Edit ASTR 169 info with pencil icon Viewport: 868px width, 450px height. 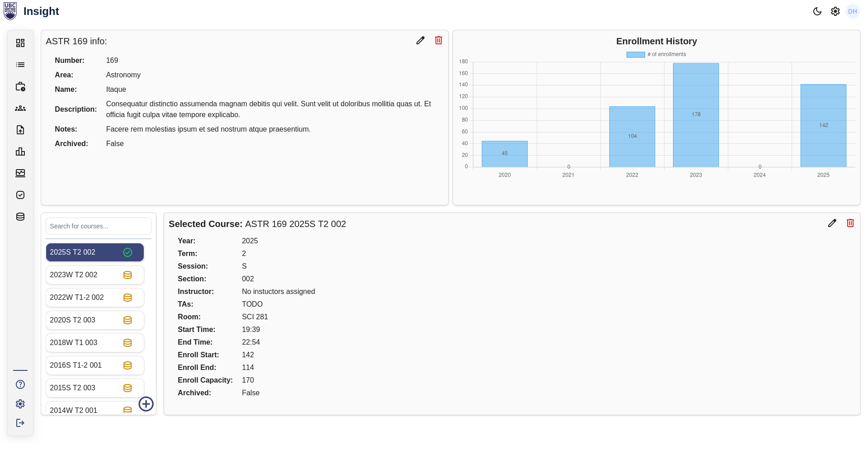pyautogui.click(x=420, y=40)
